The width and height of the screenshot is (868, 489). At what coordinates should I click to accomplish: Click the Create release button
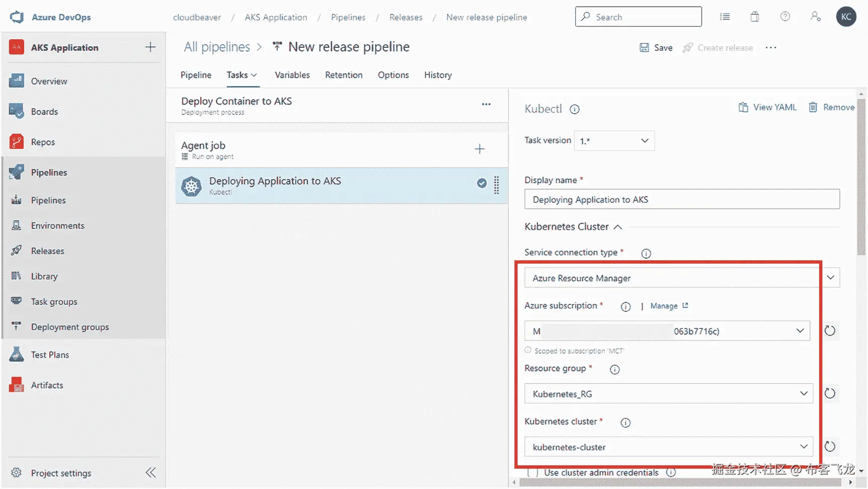pos(718,48)
